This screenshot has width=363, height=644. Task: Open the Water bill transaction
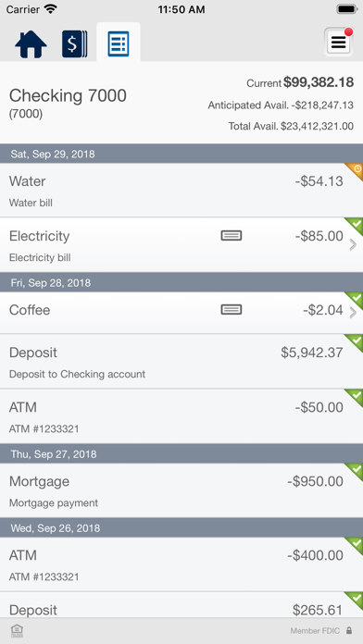[181, 191]
